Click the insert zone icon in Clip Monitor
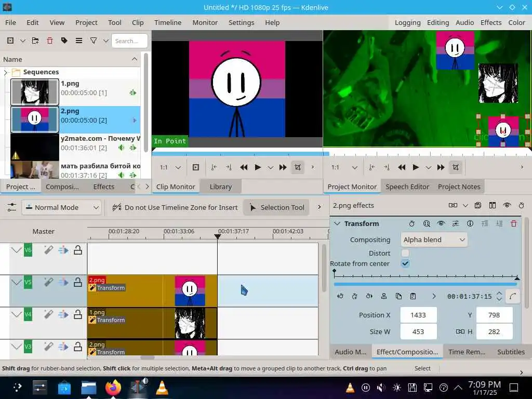Image resolution: width=532 pixels, height=399 pixels. tap(196, 167)
